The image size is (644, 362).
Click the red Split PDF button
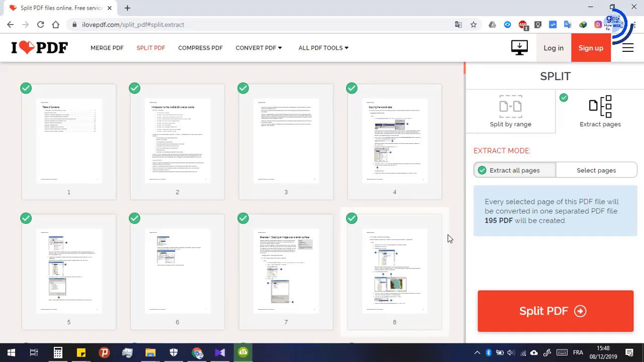tap(555, 311)
